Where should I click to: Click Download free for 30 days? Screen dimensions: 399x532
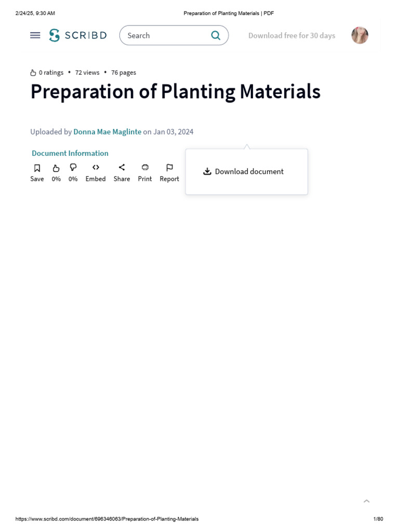pos(292,36)
